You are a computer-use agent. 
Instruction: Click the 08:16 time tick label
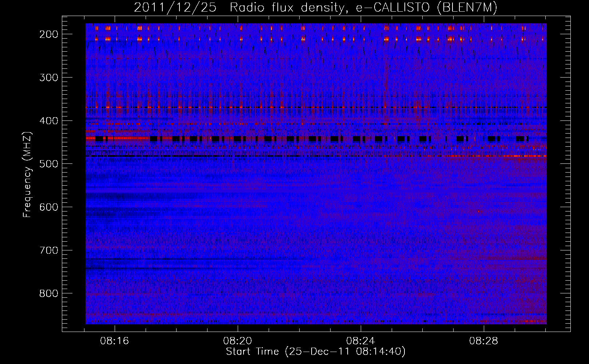point(115,341)
